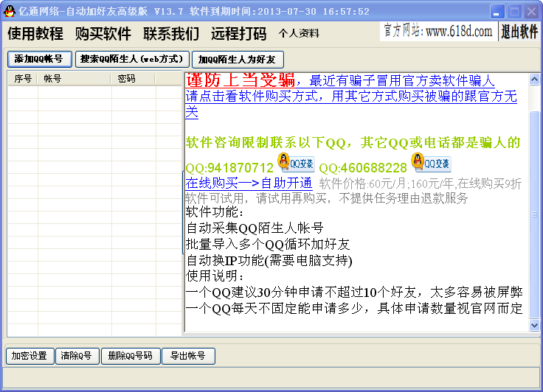Viewport: 543px width, 392px height.
Task: Click 一个QQ每天不固定能申请多少 text line
Action: point(274,308)
